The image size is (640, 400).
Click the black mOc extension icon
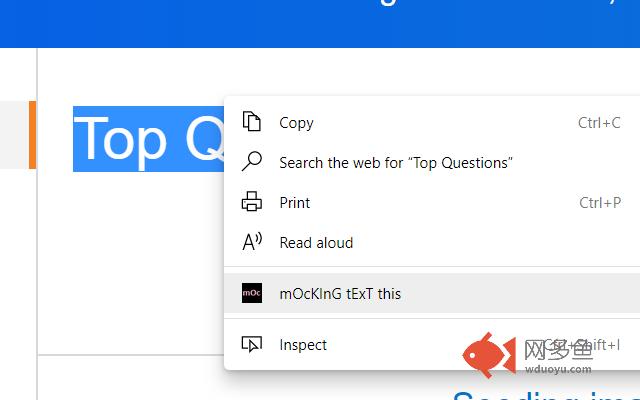(x=252, y=293)
